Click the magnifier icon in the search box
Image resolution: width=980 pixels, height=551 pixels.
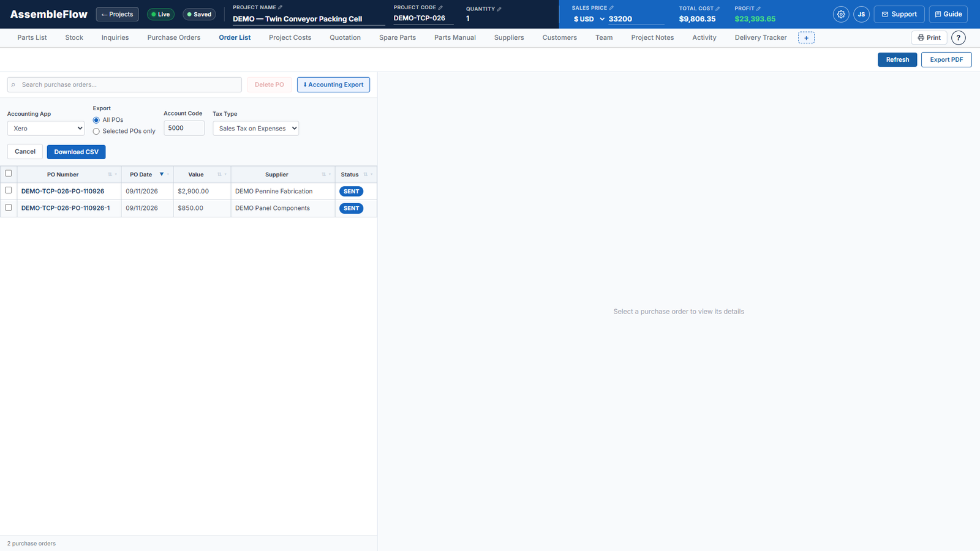coord(13,85)
